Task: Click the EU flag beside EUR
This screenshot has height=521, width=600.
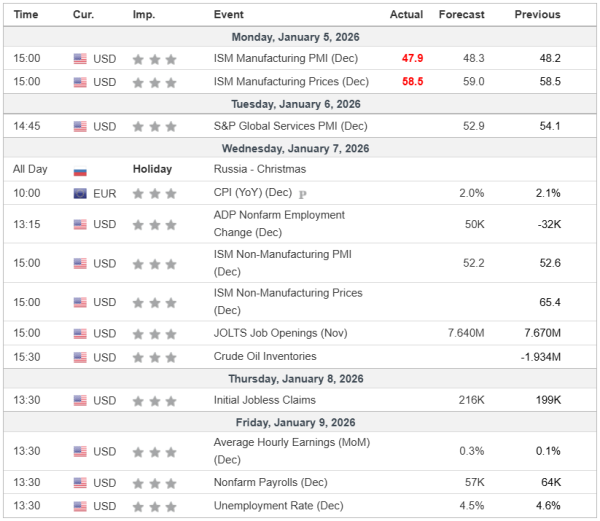Action: click(x=80, y=193)
